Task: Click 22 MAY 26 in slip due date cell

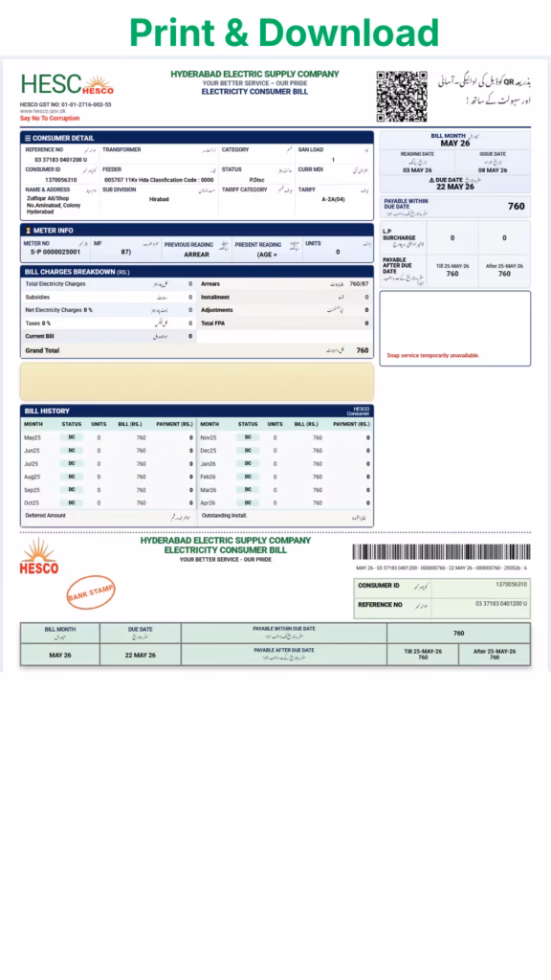Action: 141,655
